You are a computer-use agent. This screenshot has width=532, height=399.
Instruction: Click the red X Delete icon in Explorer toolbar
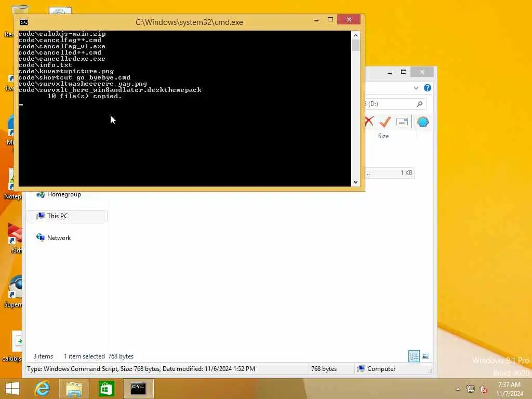(x=369, y=122)
